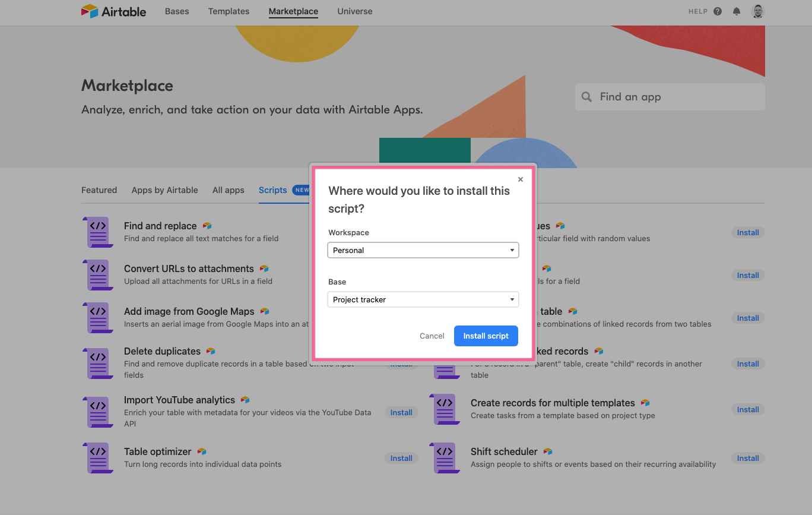The height and width of the screenshot is (515, 812).
Task: Install the Import YouTube analytics script
Action: [401, 412]
